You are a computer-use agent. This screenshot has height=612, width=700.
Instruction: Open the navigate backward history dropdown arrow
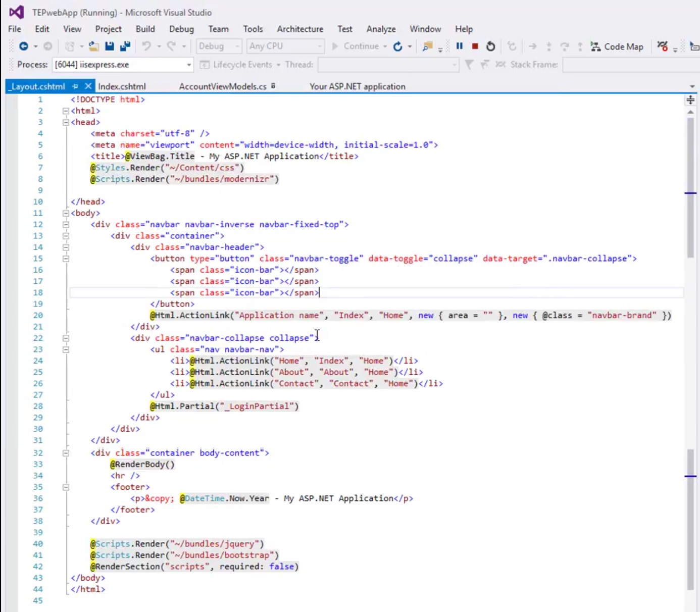coord(35,46)
